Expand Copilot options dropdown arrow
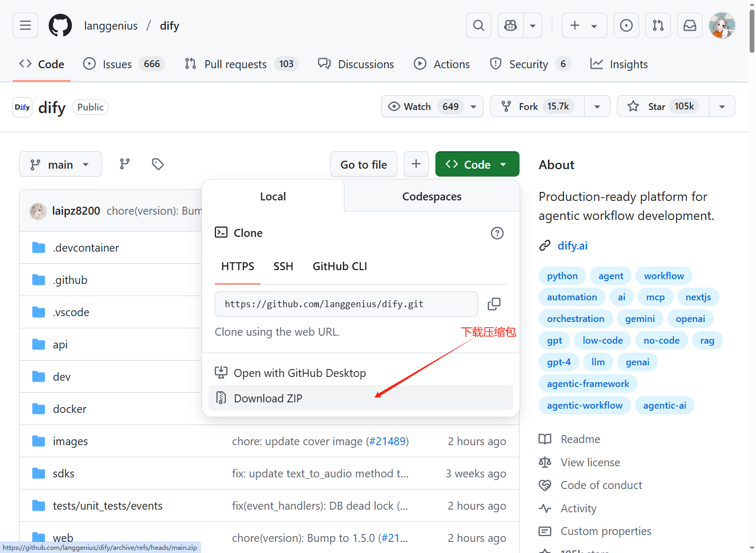The height and width of the screenshot is (553, 756). pos(533,25)
